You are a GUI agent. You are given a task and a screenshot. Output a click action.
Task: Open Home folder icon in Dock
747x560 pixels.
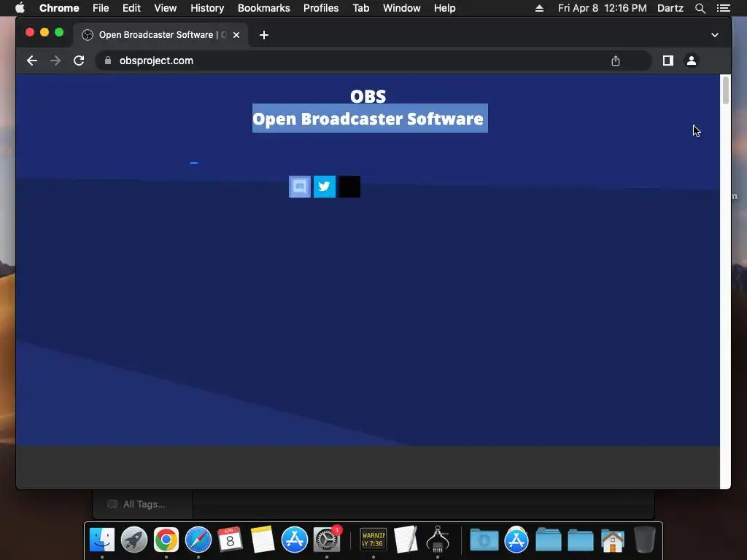coord(613,540)
